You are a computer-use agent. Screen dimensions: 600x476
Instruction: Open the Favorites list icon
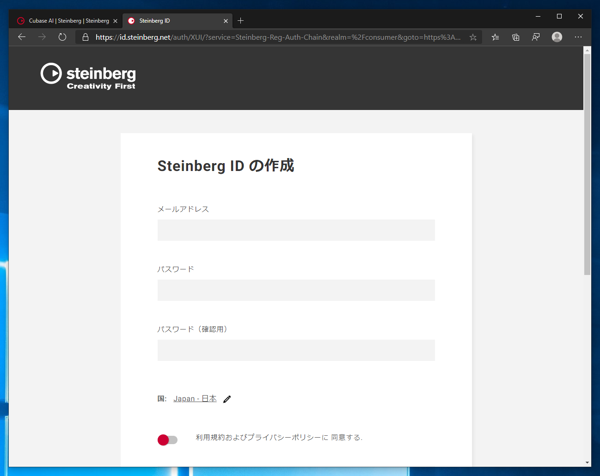tap(495, 37)
